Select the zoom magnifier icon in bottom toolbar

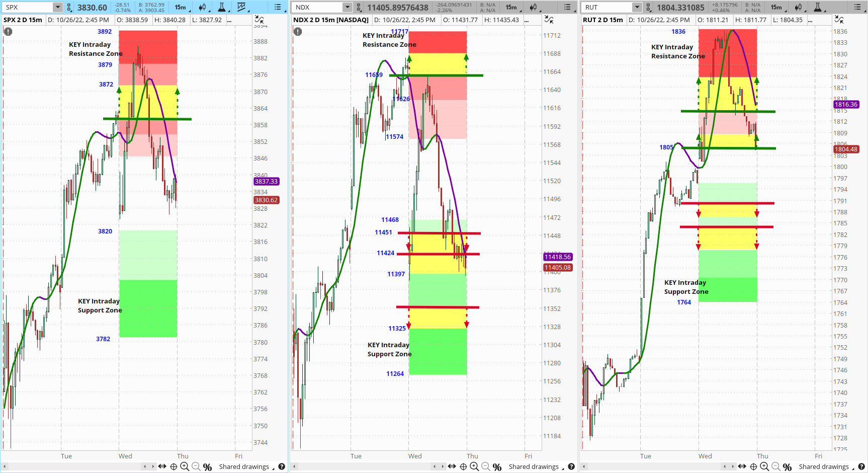(185, 466)
